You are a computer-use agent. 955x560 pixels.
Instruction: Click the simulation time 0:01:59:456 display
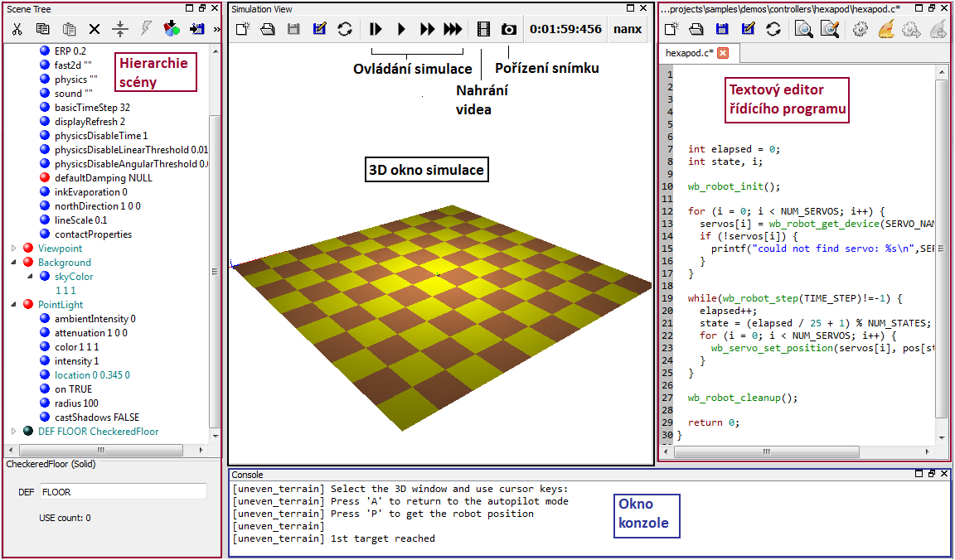point(566,29)
